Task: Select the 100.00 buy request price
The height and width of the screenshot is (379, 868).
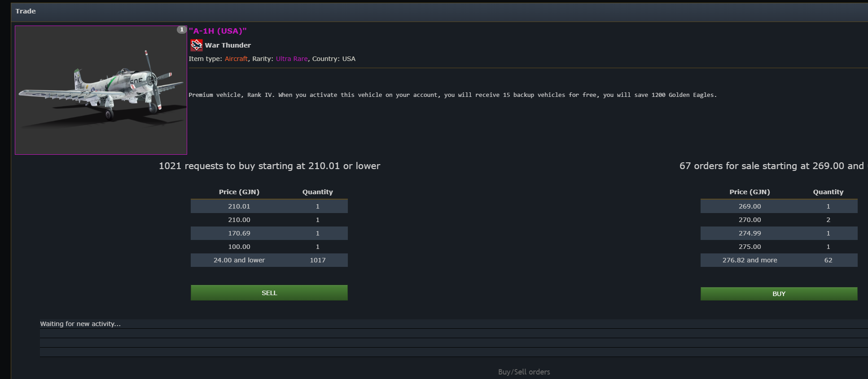Action: click(239, 247)
